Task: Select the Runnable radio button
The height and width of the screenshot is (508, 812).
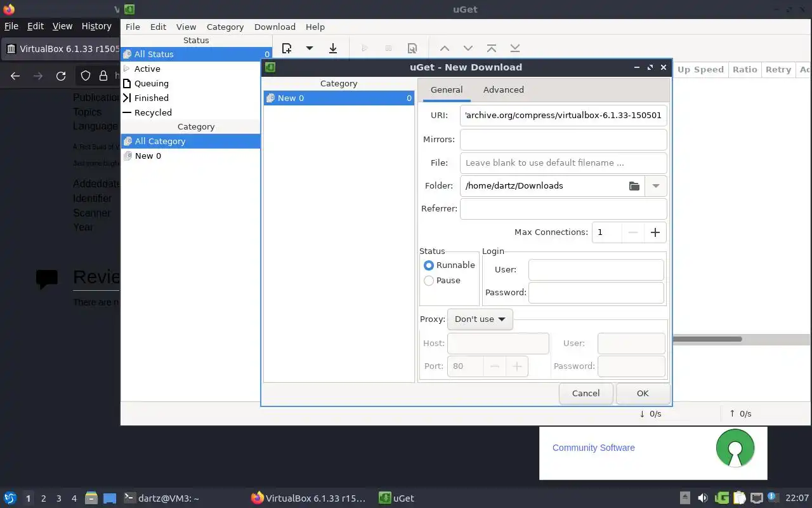Action: point(429,265)
